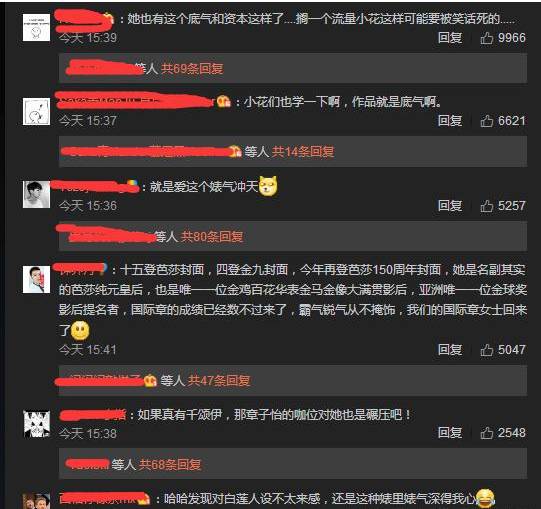
Task: Click thumbs-up on comment with 5257 likes
Action: coord(487,206)
